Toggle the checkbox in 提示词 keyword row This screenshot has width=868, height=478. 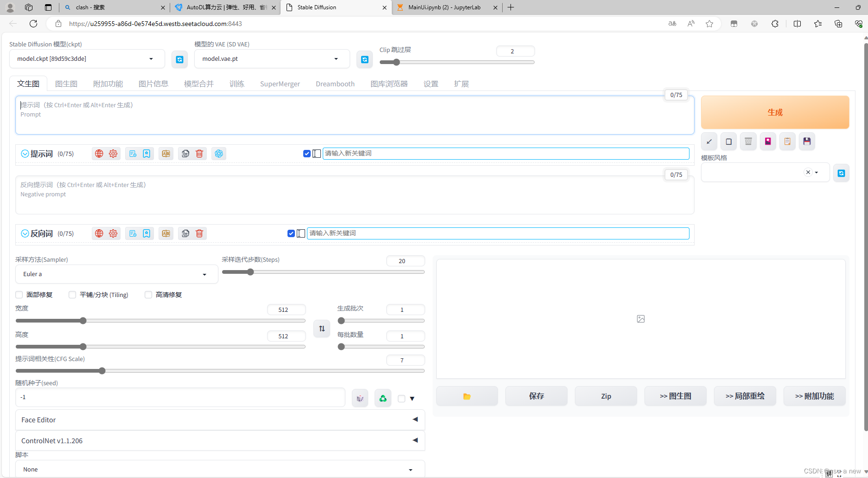pyautogui.click(x=307, y=154)
